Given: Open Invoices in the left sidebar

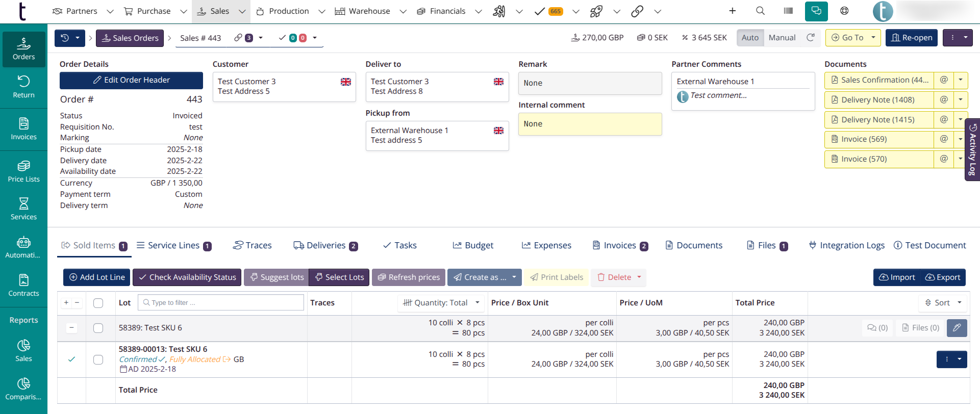Looking at the screenshot, I should [23, 128].
